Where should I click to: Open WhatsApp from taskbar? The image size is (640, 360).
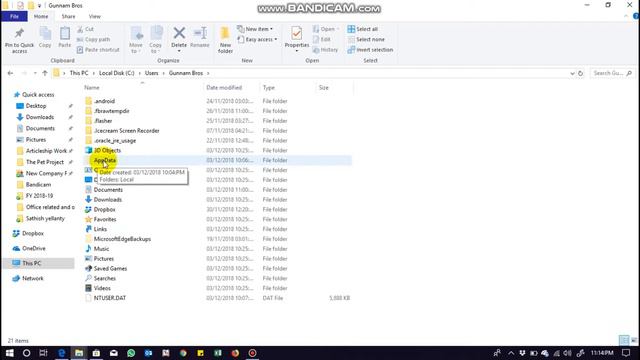click(x=131, y=353)
